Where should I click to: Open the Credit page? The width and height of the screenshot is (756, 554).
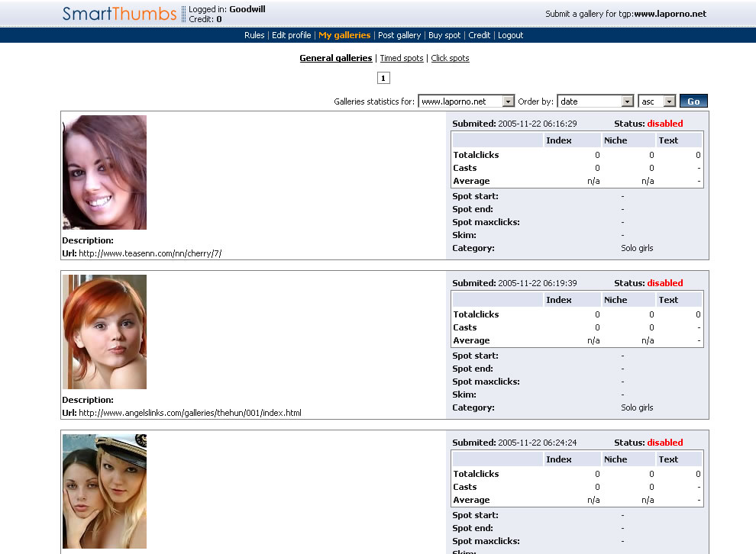point(480,35)
